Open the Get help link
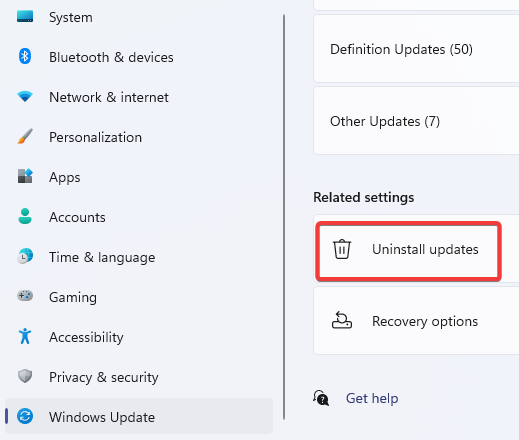 tap(372, 398)
